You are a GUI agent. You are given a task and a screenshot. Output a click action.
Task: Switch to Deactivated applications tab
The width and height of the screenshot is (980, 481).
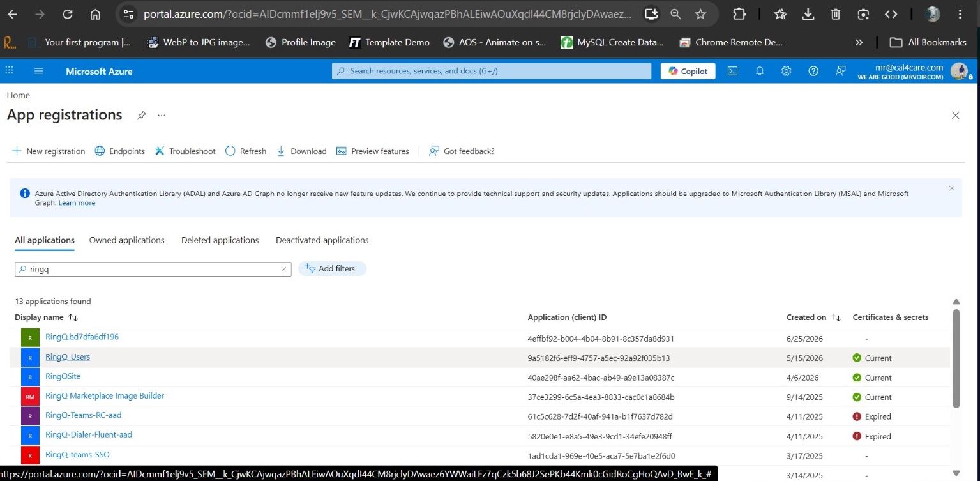(x=322, y=240)
